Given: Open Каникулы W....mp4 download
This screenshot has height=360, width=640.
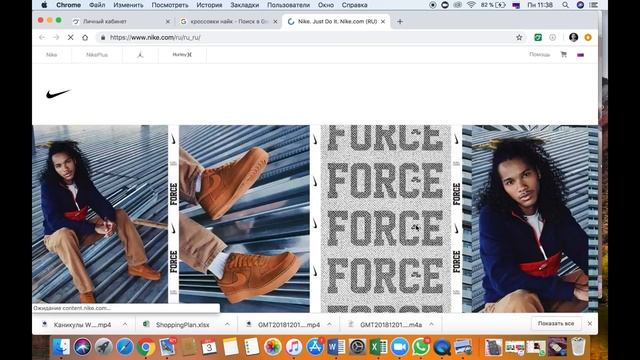Looking at the screenshot, I should click(x=82, y=324).
